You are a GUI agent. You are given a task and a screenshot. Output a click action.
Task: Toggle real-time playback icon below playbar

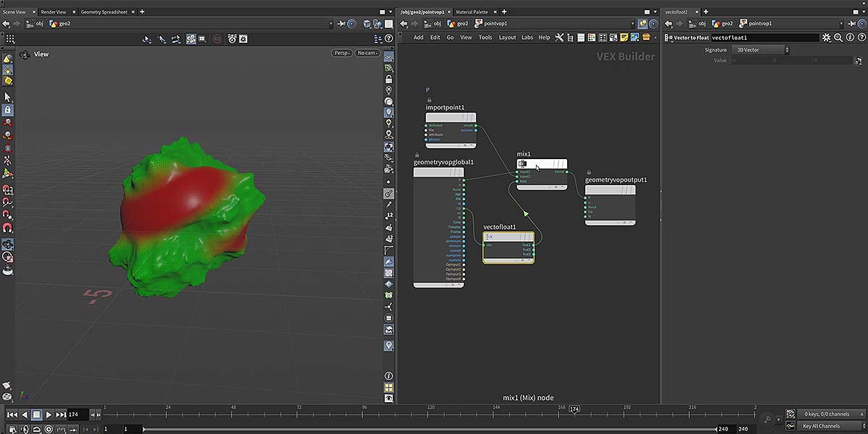coord(48,430)
